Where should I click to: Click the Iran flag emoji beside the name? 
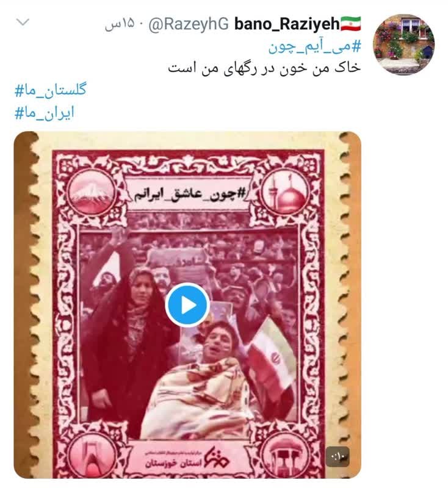point(351,24)
